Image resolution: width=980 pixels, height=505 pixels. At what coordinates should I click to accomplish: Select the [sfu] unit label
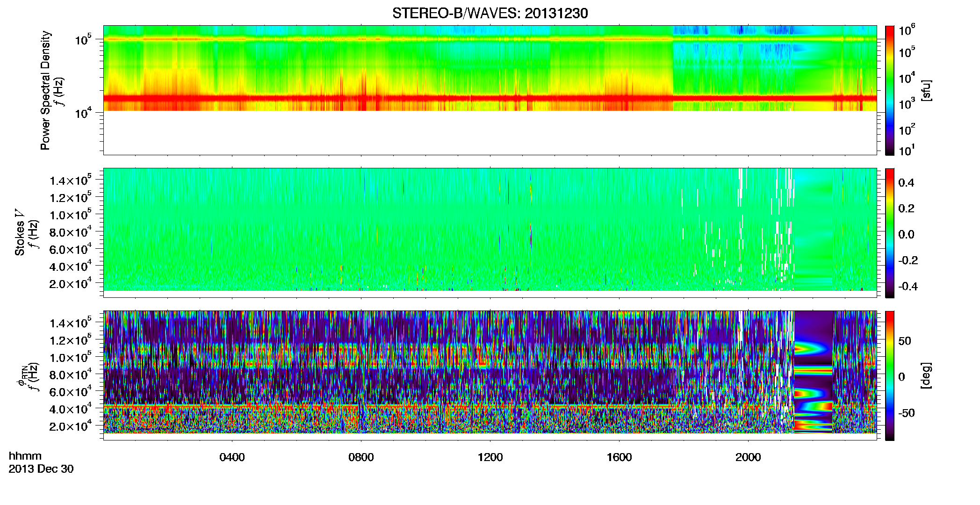point(926,90)
